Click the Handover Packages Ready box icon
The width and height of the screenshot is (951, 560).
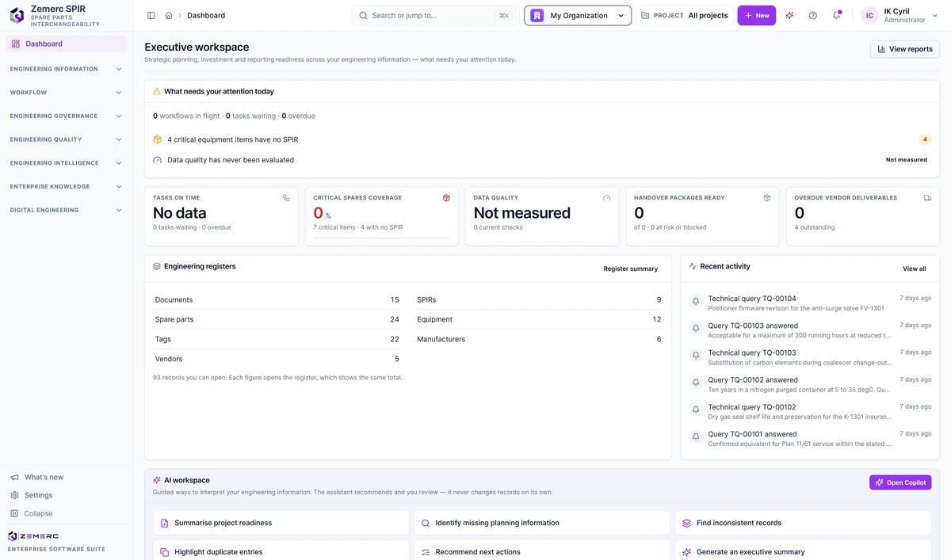[767, 198]
